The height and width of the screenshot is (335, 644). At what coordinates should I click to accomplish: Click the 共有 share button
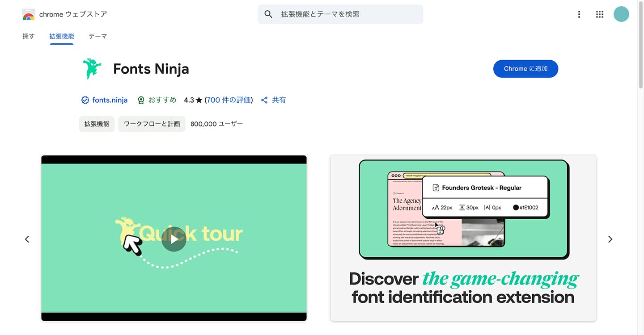coord(273,100)
